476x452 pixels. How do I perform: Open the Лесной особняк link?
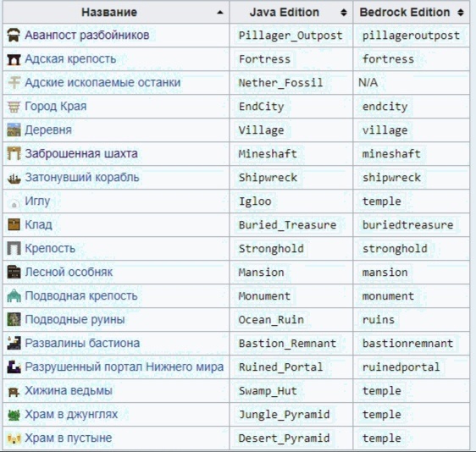[x=69, y=272]
